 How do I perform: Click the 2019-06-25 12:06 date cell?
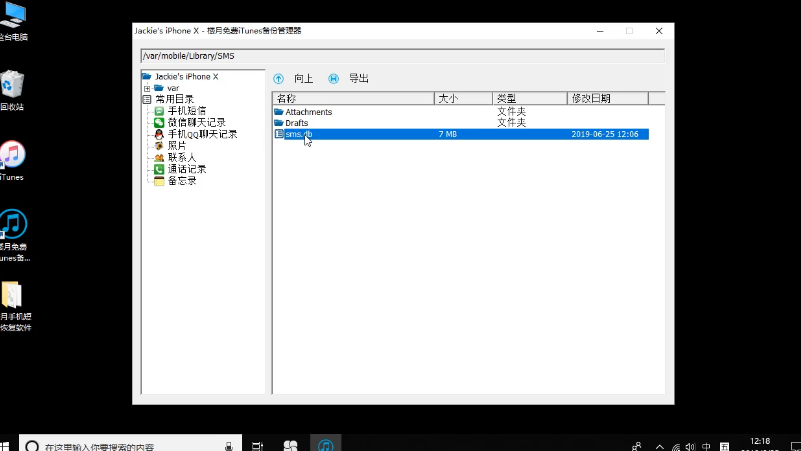click(605, 134)
